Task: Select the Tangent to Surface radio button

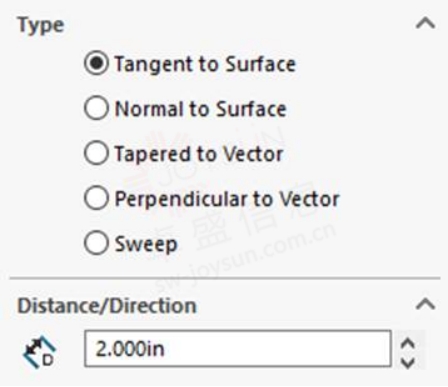Action: tap(96, 63)
